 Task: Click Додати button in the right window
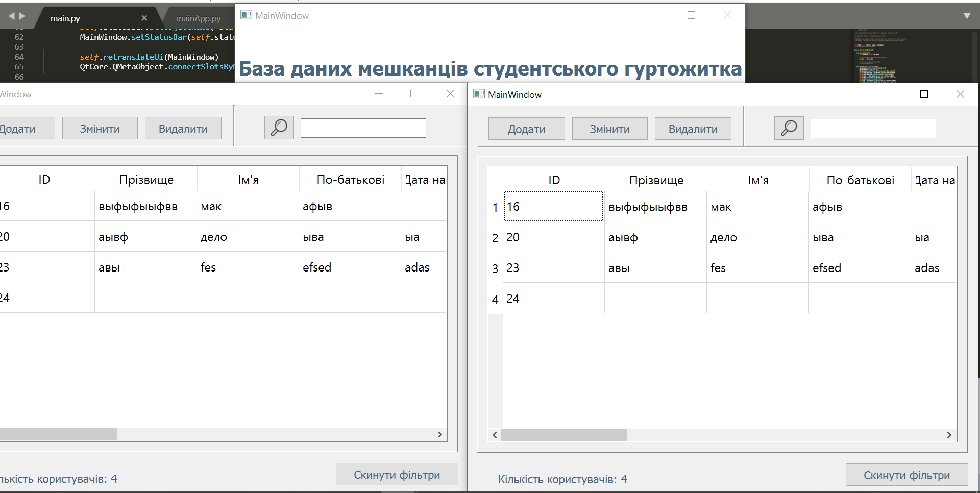tap(527, 129)
